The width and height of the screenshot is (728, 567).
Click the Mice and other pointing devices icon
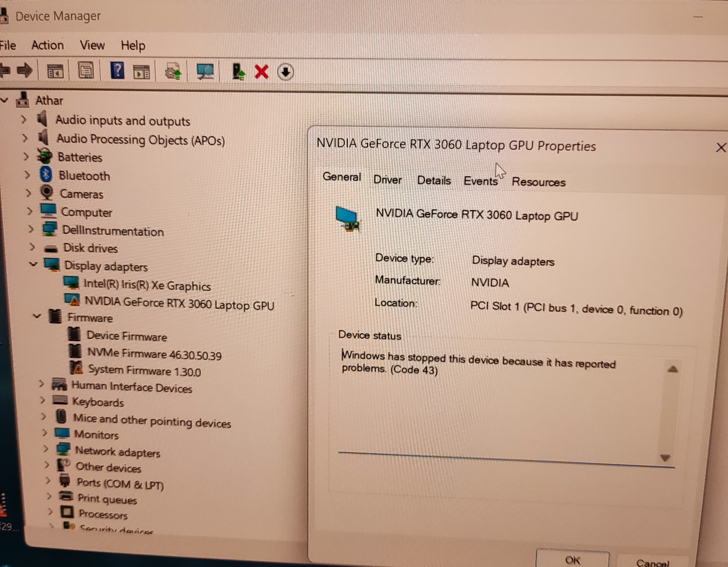[61, 416]
